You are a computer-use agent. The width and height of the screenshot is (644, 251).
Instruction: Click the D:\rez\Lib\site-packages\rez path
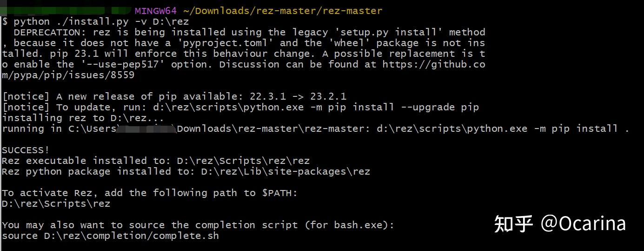click(285, 171)
